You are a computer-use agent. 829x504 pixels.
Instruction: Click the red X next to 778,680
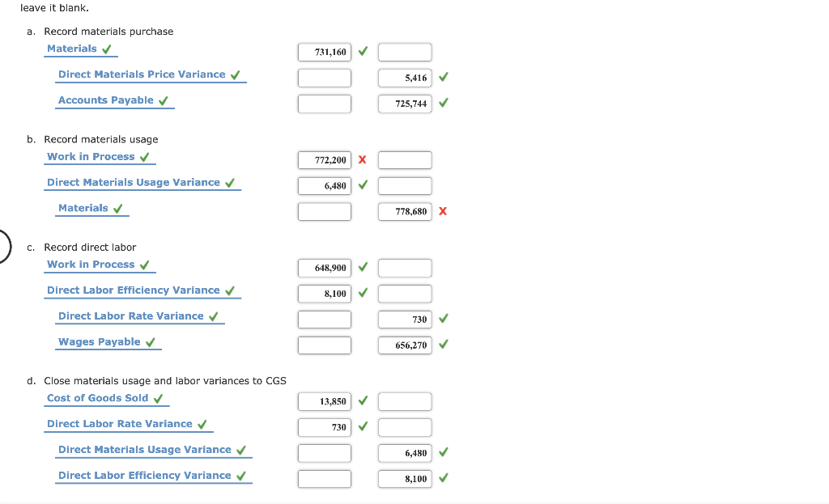[x=443, y=211]
